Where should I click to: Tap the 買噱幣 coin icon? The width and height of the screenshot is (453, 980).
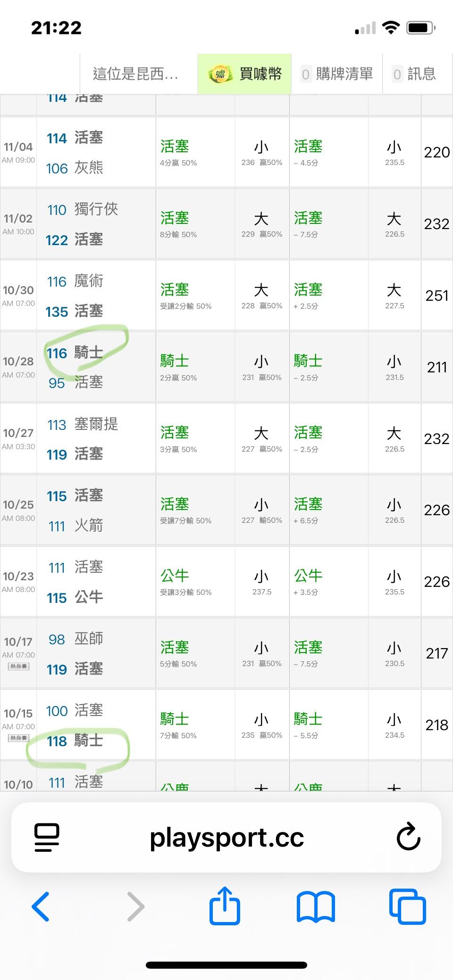coord(219,74)
